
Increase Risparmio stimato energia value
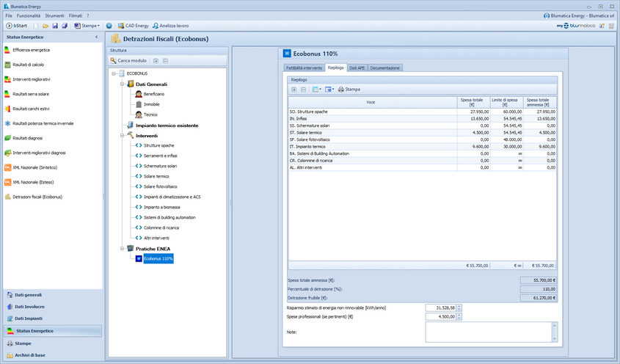[x=459, y=306]
